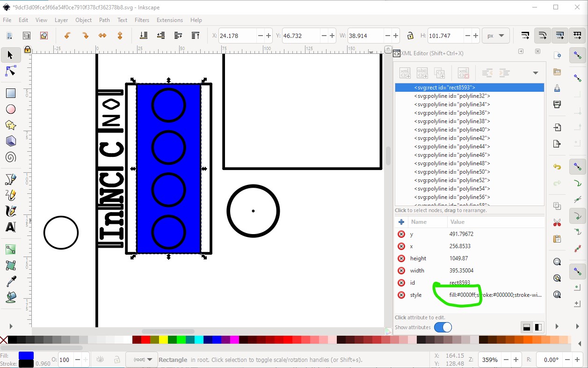Open the Extensions menu
Viewport: 588px width, 368px height.
[169, 20]
